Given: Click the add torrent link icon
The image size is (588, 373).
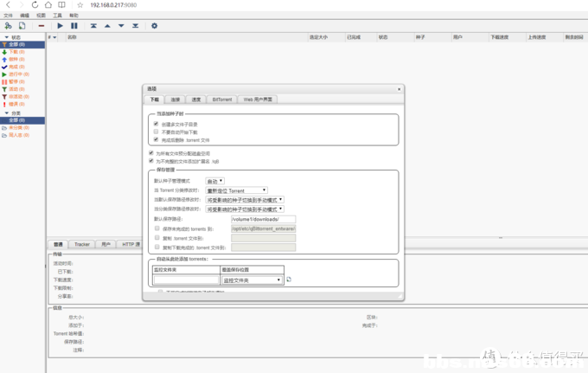Looking at the screenshot, I should (x=8, y=26).
